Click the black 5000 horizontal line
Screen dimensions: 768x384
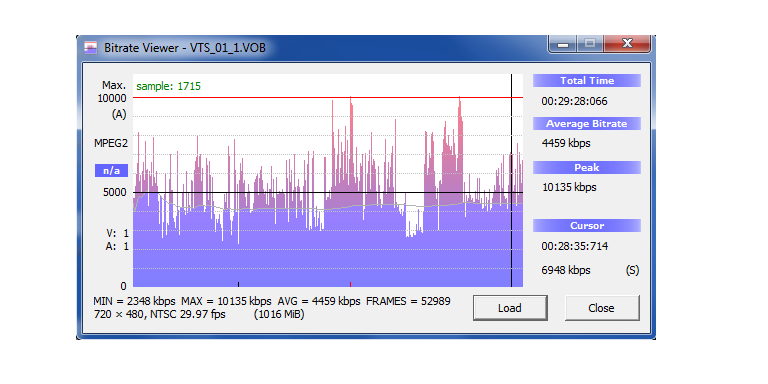click(x=328, y=192)
